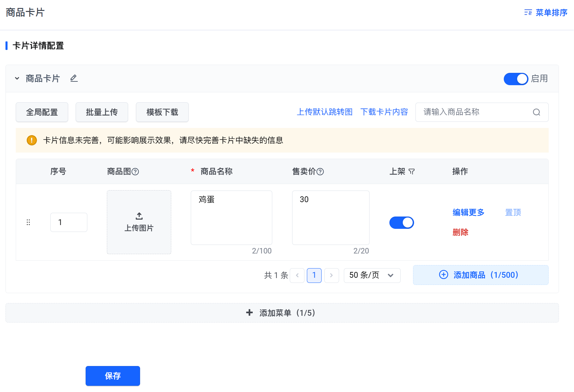Click the pencil edit icon beside 商品卡片
This screenshot has width=574, height=392.
tap(74, 78)
